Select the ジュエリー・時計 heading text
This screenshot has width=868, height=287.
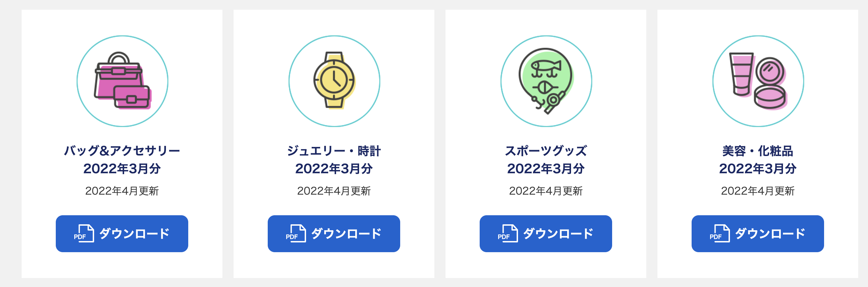point(334,151)
